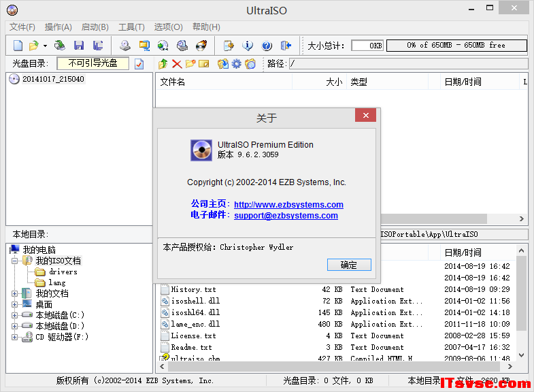Viewport: 534px width, 392px height.
Task: Click the support@ezbsystems.com email link
Action: (286, 215)
